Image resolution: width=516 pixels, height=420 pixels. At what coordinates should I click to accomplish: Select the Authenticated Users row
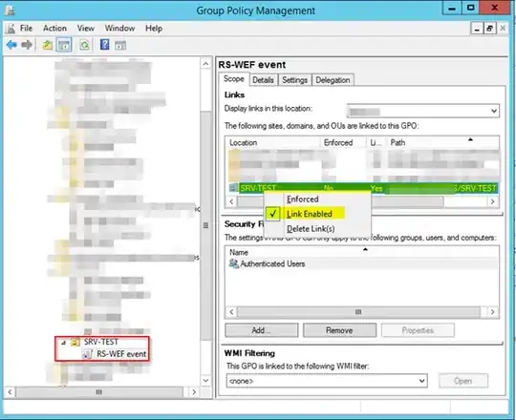362,263
